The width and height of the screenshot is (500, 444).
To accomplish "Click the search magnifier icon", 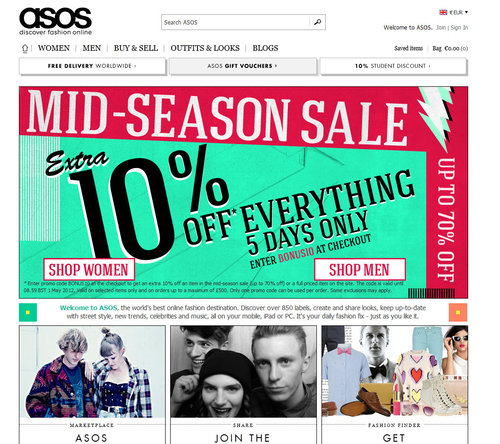I will (x=318, y=22).
